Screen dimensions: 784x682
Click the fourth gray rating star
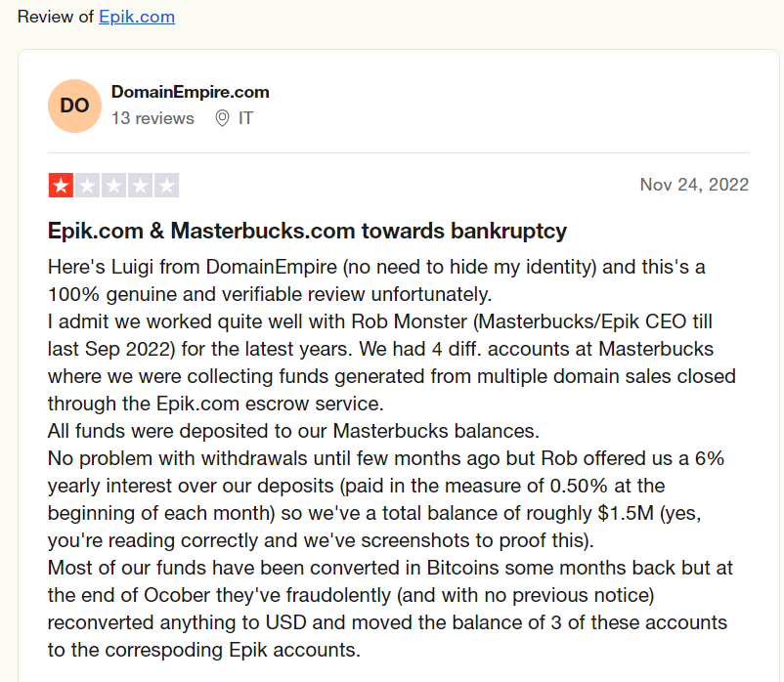pyautogui.click(x=140, y=186)
